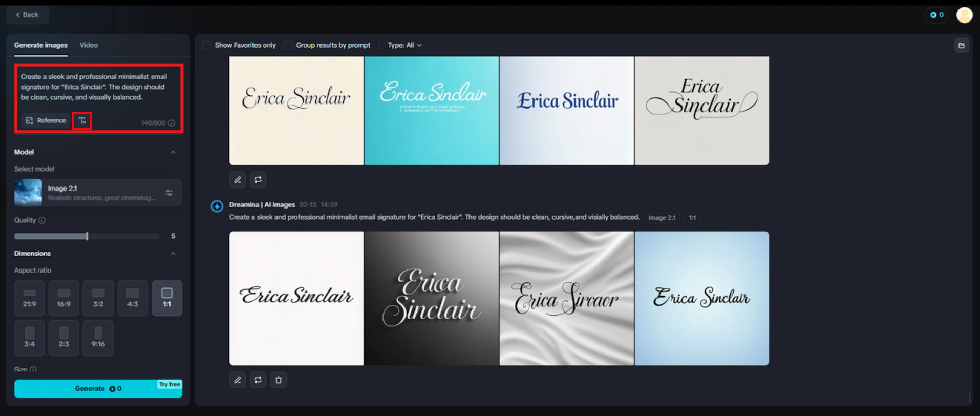This screenshot has width=980, height=416.
Task: Delete the lower image set
Action: click(x=279, y=380)
